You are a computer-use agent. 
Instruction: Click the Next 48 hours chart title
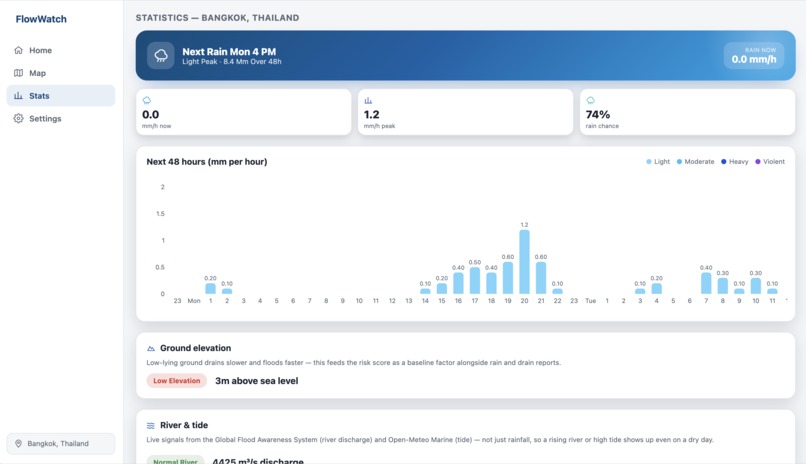tap(207, 161)
